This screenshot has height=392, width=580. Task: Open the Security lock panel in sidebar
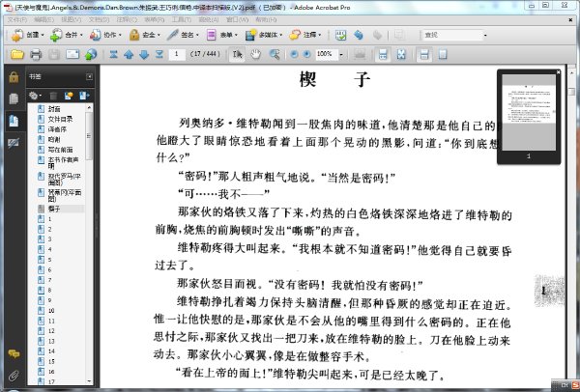14,77
